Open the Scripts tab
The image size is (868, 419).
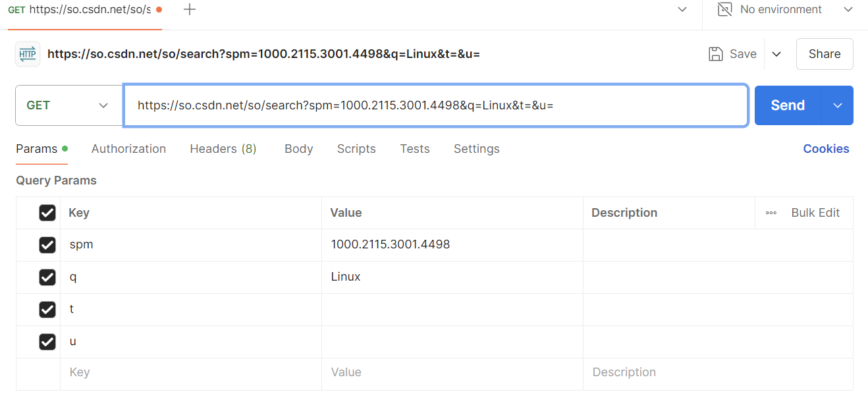point(356,149)
